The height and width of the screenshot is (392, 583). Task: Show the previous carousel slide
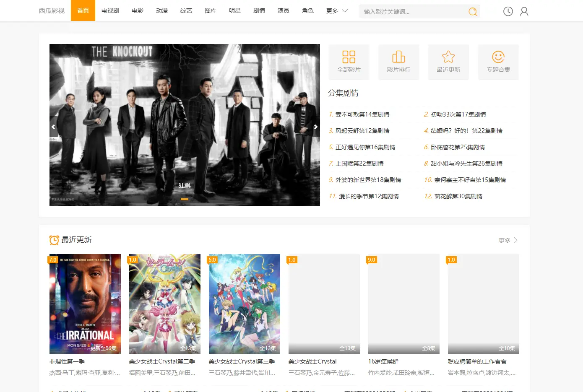coord(53,127)
